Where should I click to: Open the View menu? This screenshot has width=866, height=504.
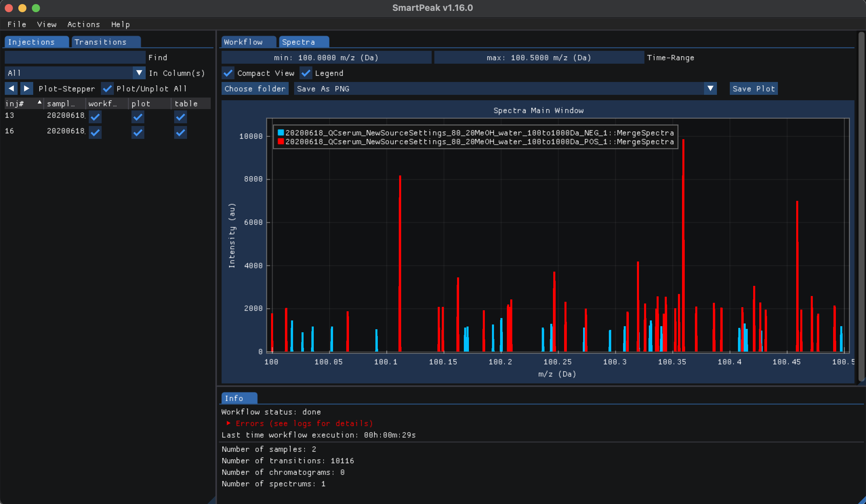pyautogui.click(x=47, y=24)
